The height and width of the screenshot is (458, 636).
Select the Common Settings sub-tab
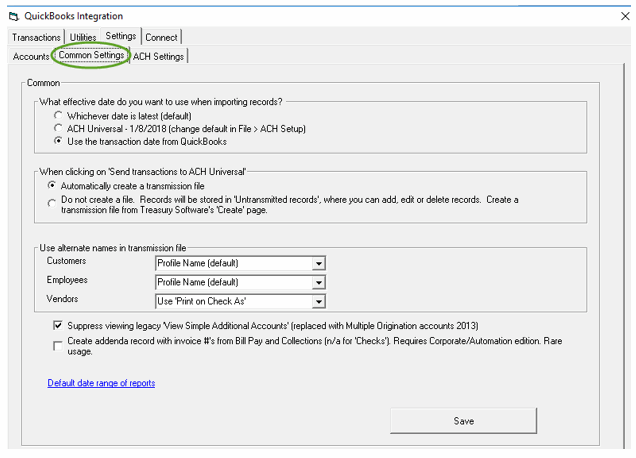coord(91,56)
